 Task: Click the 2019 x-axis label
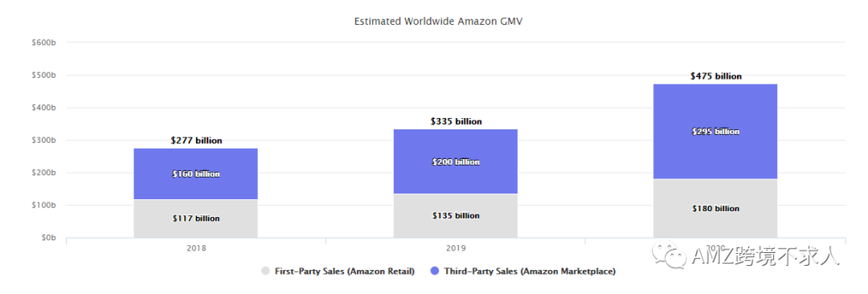pyautogui.click(x=457, y=248)
